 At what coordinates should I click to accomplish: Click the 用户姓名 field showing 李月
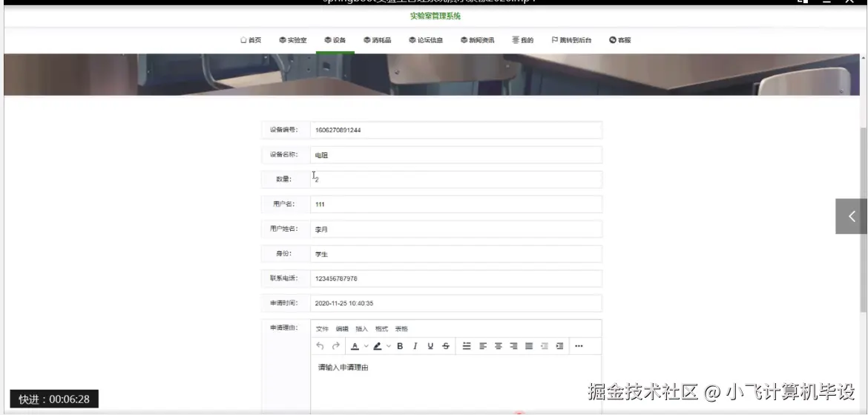456,229
